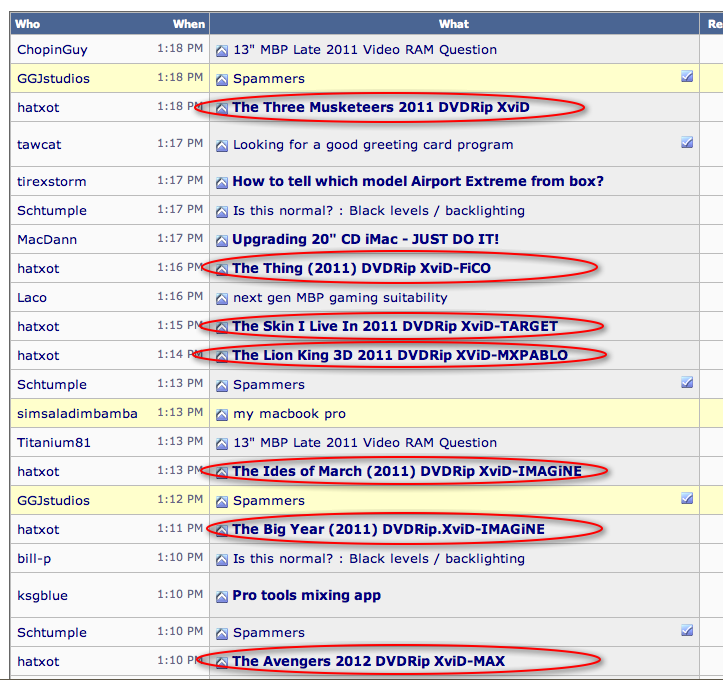This screenshot has height=680, width=723.
Task: Click post icon in Schtumple's 1:10 PM Spammers row
Action: coord(222,634)
